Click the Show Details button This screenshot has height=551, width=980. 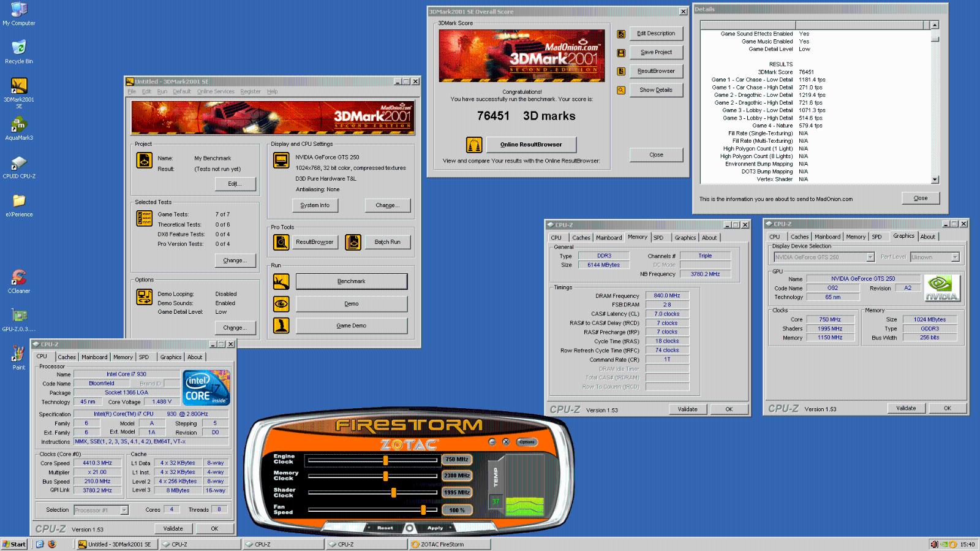(656, 90)
